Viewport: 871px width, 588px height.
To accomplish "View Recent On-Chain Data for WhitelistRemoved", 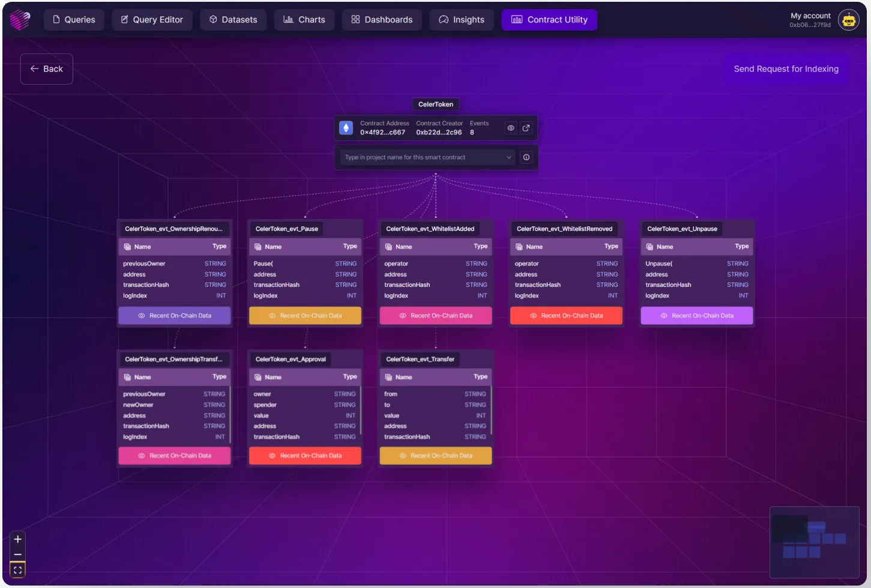I will 566,316.
